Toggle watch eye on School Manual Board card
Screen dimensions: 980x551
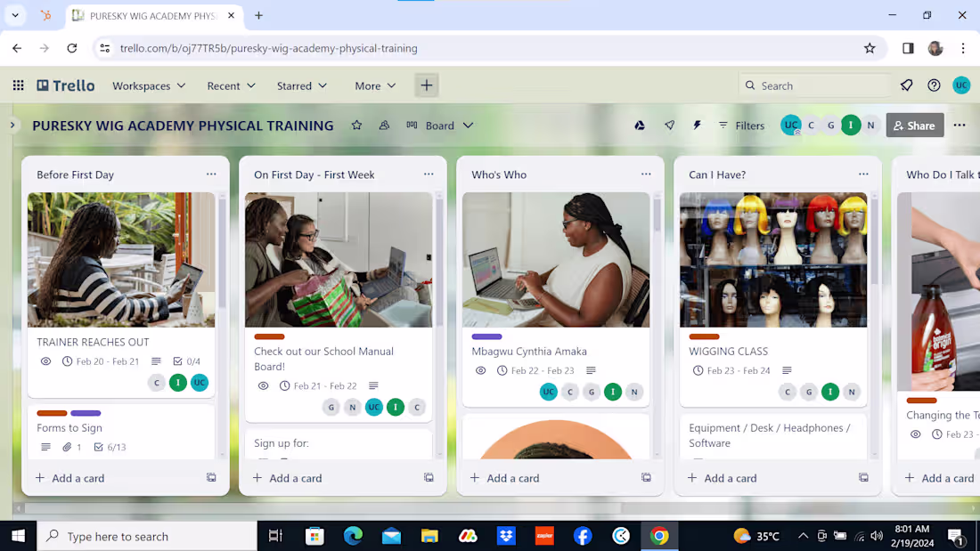click(x=263, y=385)
